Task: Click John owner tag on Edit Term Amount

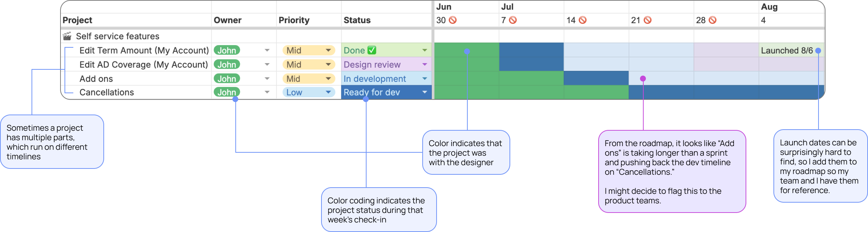Action: click(x=227, y=50)
